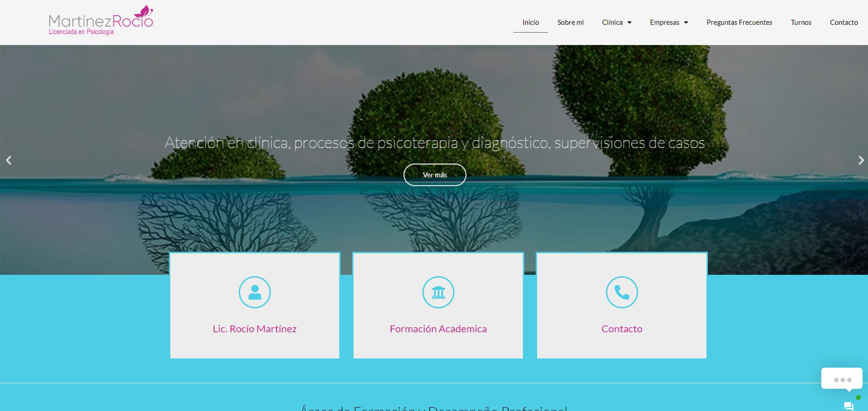Image resolution: width=868 pixels, height=411 pixels.
Task: Advance slider with right arrow
Action: click(x=860, y=160)
